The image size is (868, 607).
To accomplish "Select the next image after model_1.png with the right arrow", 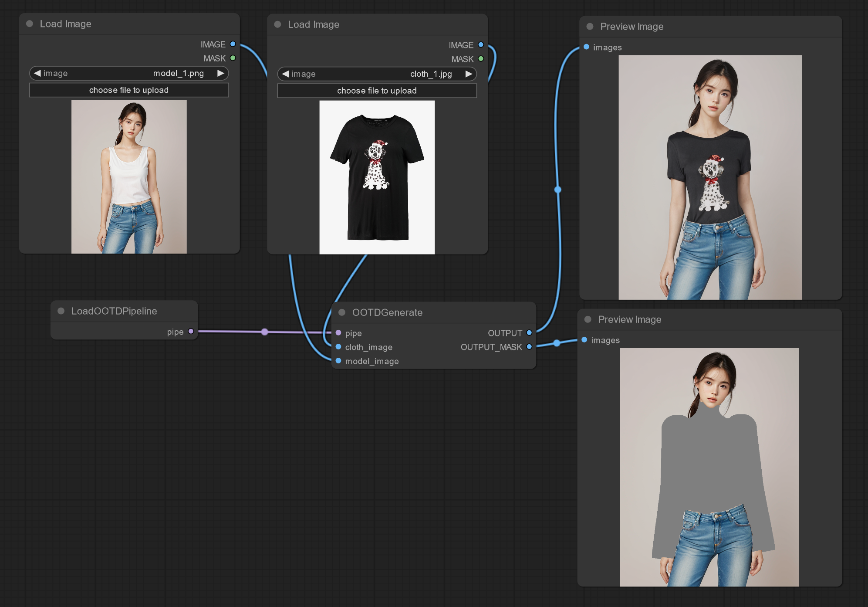I will click(221, 73).
